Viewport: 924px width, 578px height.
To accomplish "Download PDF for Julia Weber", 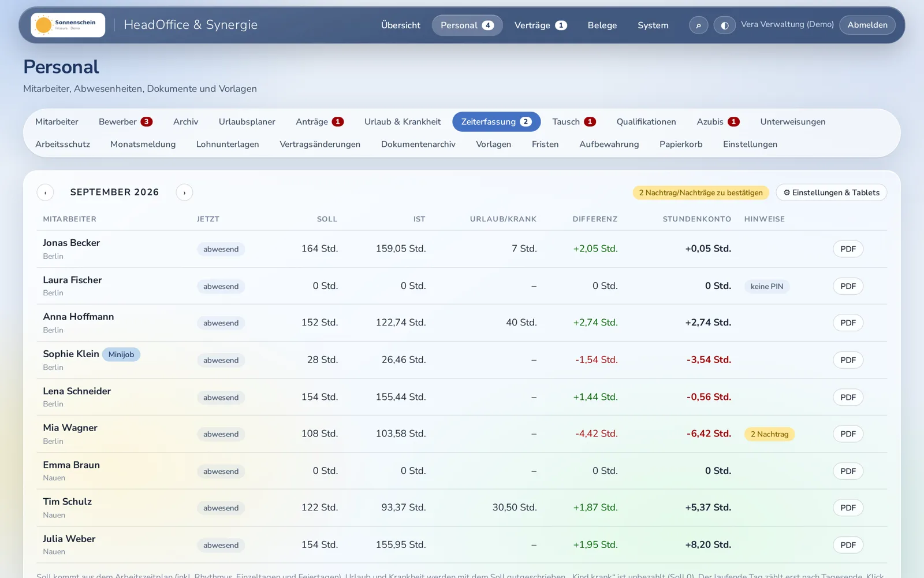I will pyautogui.click(x=848, y=545).
